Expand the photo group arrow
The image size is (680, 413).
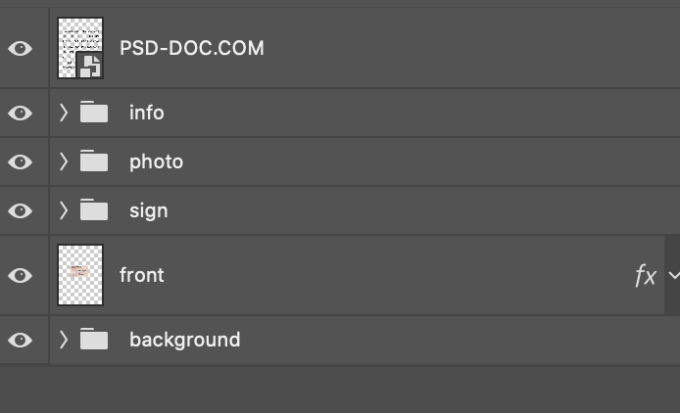(x=64, y=162)
